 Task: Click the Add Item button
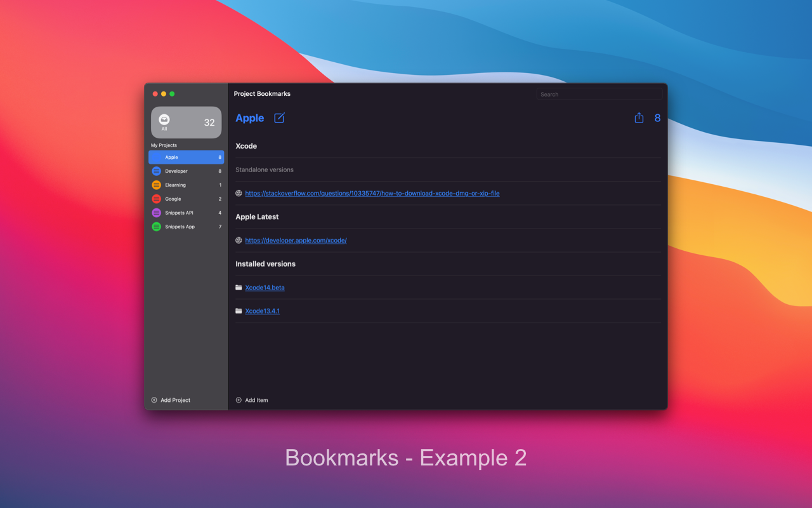click(x=252, y=400)
